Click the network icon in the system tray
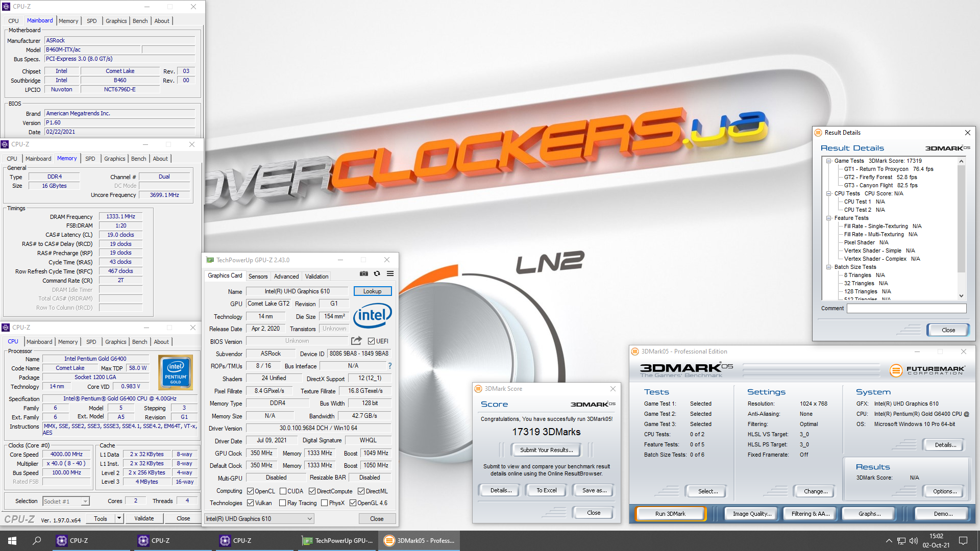Image resolution: width=980 pixels, height=551 pixels. (x=901, y=541)
